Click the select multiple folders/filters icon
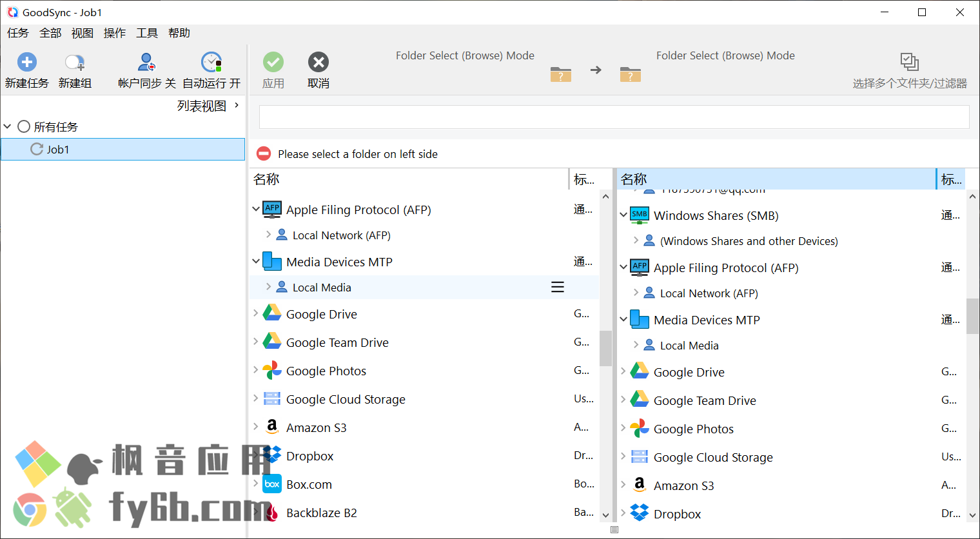Viewport: 980px width, 539px height. point(910,62)
